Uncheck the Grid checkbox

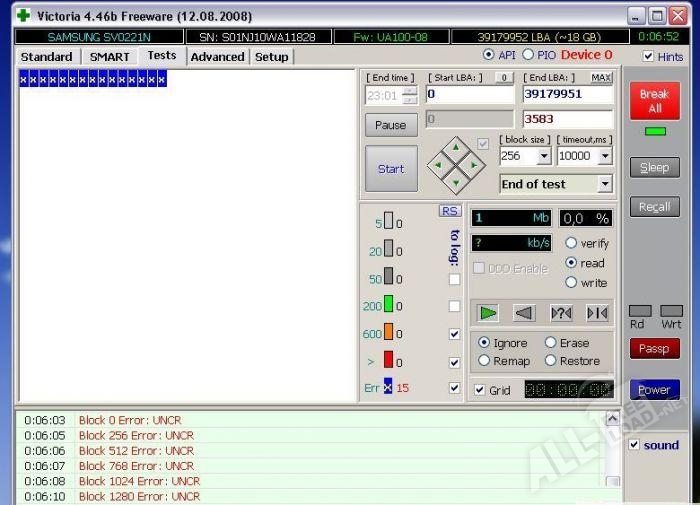click(x=480, y=390)
